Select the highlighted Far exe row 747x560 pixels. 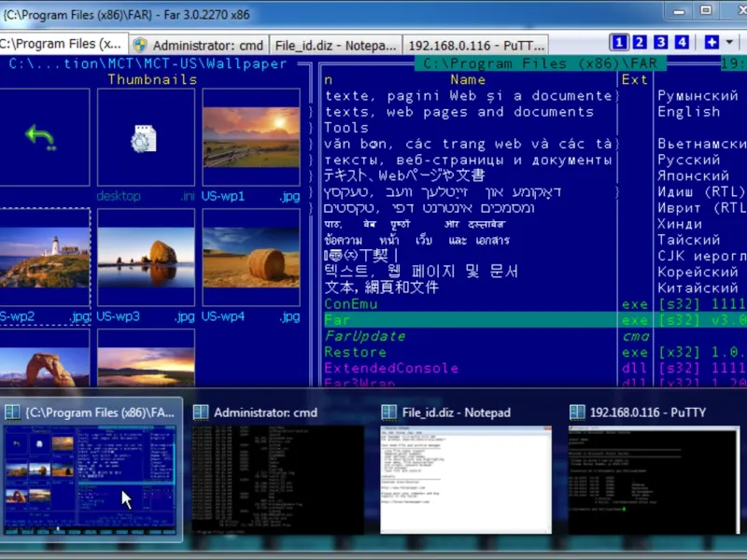coord(470,320)
